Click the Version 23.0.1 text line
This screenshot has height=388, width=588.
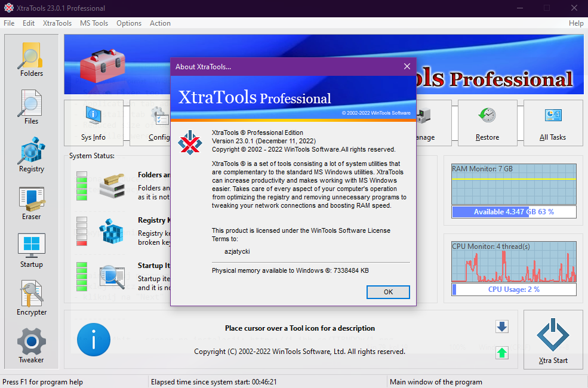coord(264,141)
